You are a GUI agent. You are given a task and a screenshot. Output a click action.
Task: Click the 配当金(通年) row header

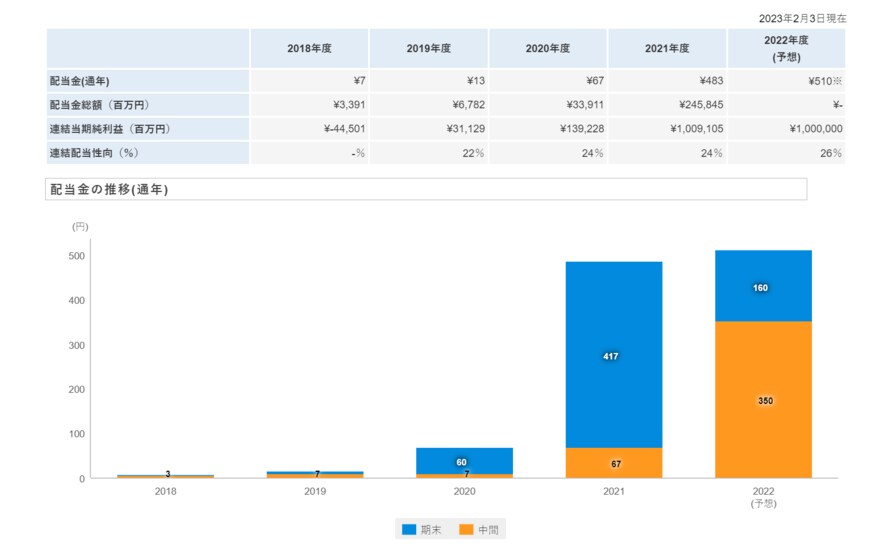point(147,81)
